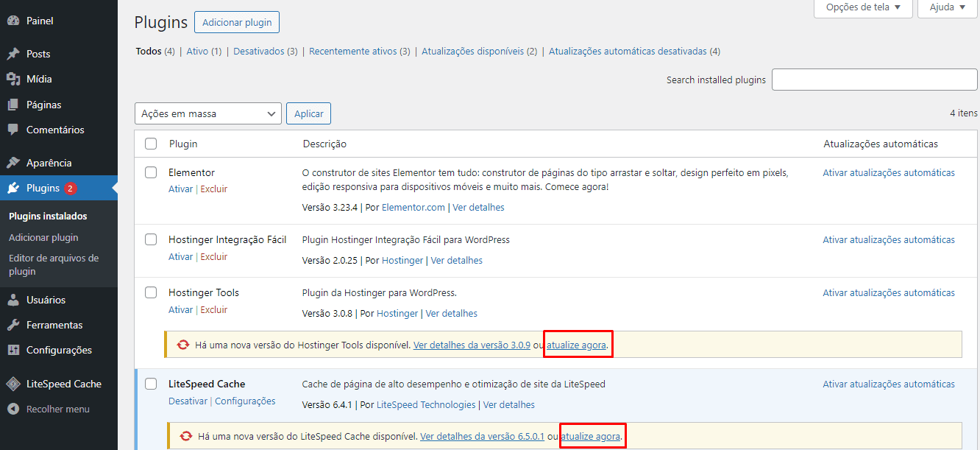Click the Plugins plug icon
The image size is (980, 450).
[x=13, y=188]
